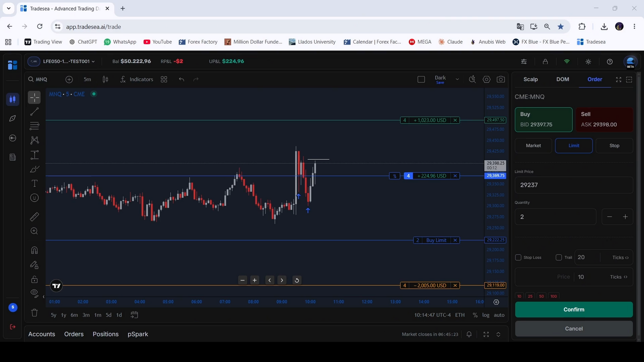Select the Order tab
This screenshot has width=644, height=362.
[x=595, y=79]
